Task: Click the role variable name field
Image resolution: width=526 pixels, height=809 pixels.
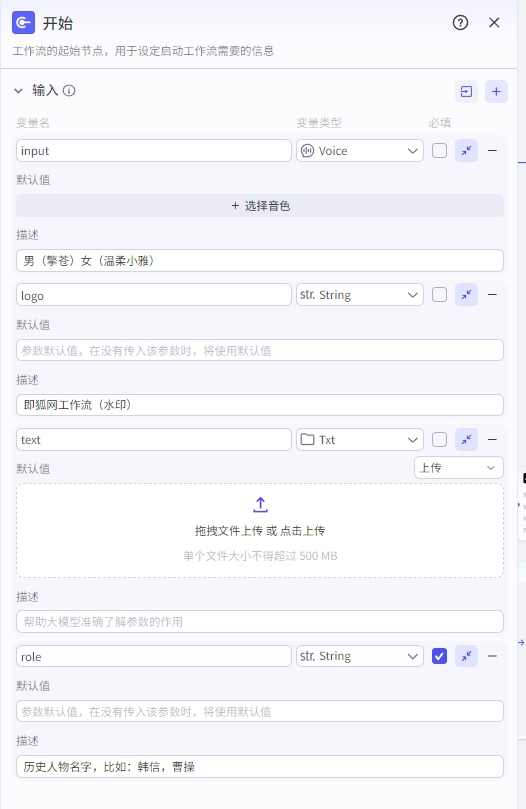Action: tap(154, 656)
